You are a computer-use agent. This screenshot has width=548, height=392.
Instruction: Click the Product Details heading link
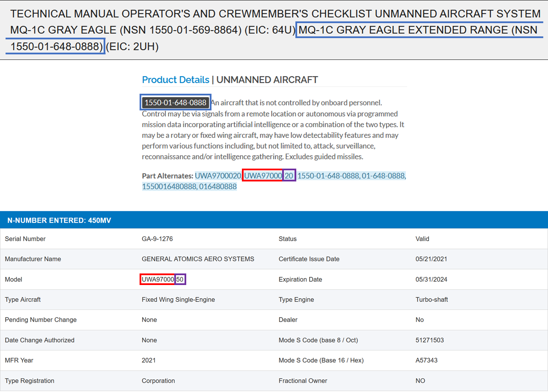[176, 80]
